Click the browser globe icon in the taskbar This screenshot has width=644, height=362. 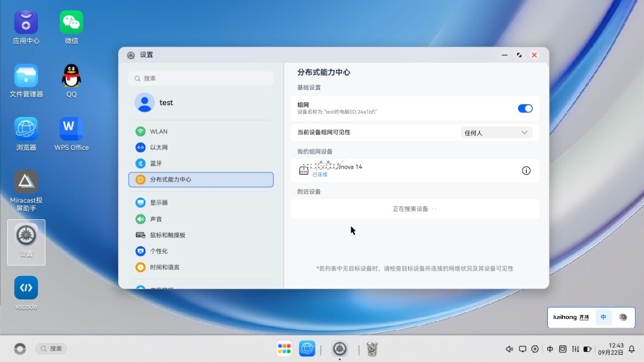tap(307, 349)
